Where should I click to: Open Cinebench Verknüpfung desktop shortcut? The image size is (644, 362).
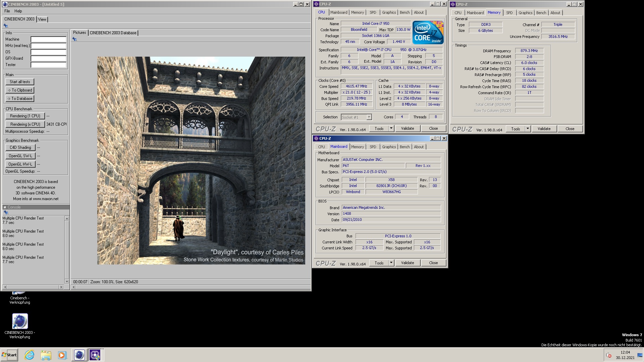click(x=19, y=298)
